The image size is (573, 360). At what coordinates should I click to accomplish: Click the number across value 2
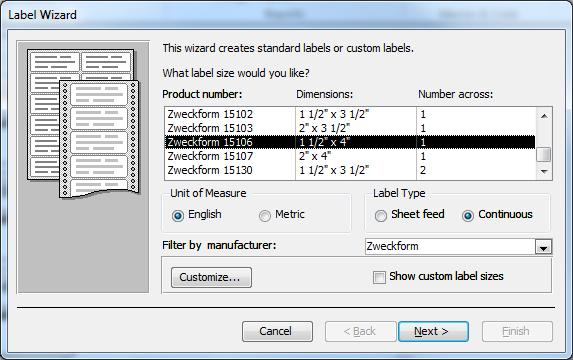[x=423, y=170]
